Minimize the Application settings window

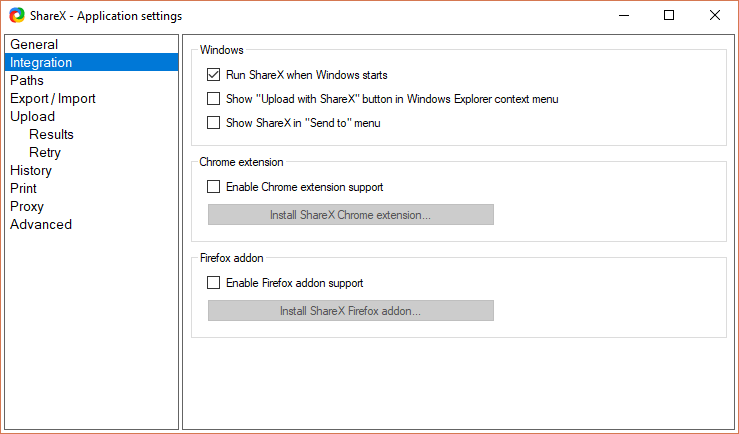pyautogui.click(x=624, y=16)
